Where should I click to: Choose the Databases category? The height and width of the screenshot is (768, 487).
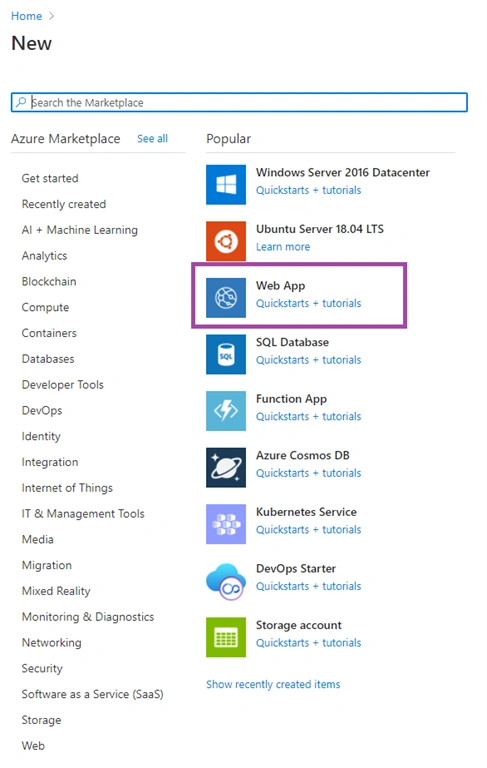click(x=48, y=359)
